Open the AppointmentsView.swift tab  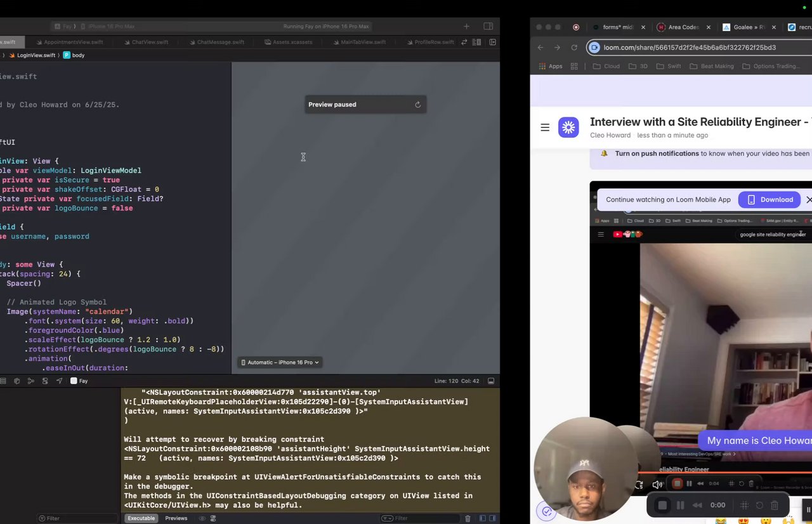(x=69, y=42)
